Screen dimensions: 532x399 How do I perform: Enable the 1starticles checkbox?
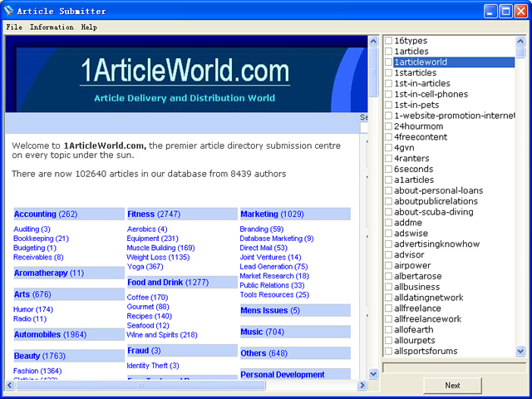pos(388,72)
